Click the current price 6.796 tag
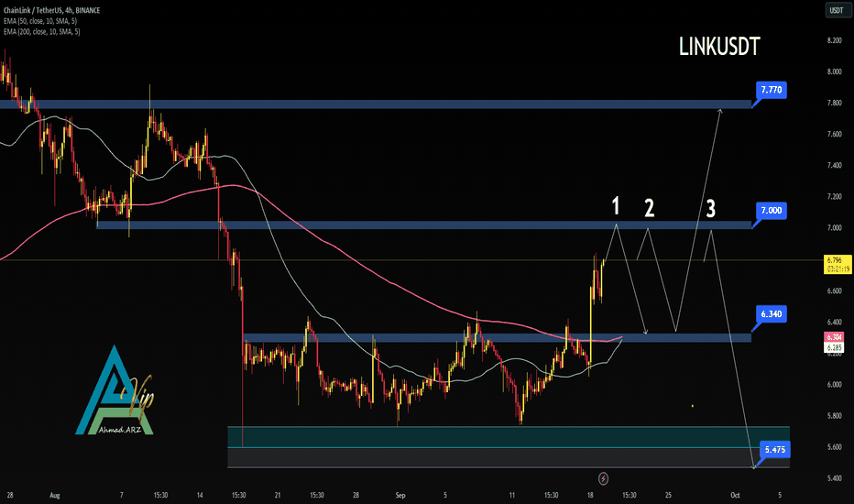Viewport: 854px width, 504px height. [838, 264]
